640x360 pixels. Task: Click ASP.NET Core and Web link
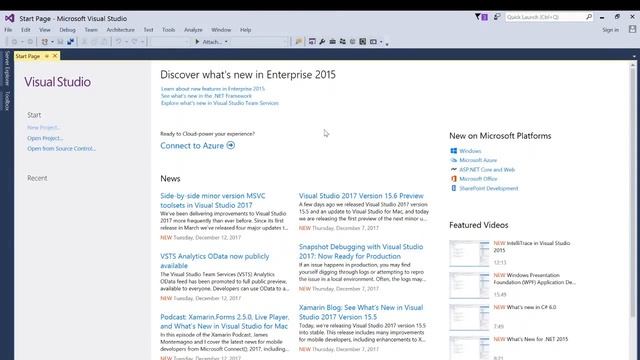point(487,169)
